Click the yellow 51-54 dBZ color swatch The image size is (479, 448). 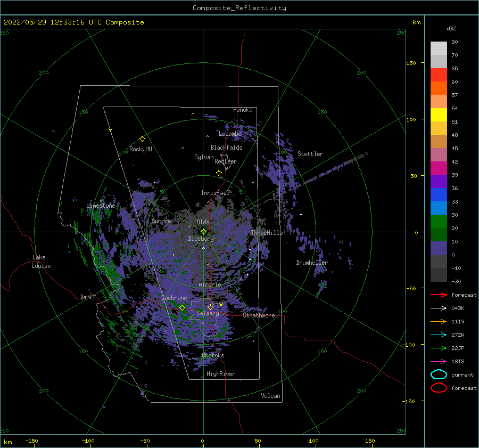coord(439,115)
